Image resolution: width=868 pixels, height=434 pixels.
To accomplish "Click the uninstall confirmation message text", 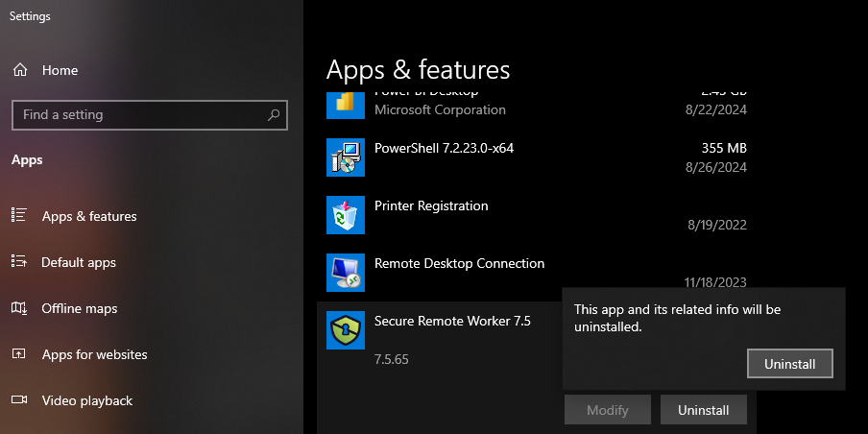I will (x=677, y=318).
